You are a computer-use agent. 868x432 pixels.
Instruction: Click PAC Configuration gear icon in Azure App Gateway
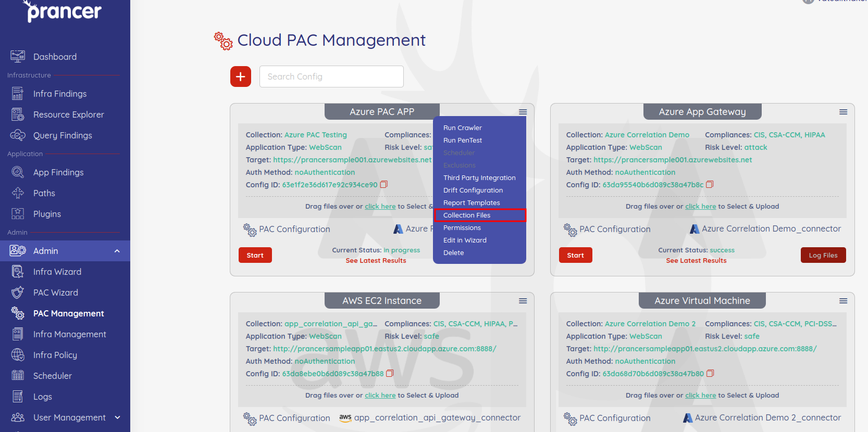coord(571,230)
